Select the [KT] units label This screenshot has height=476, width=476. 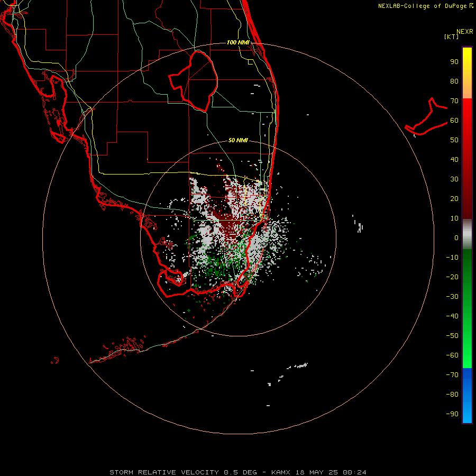pos(452,36)
